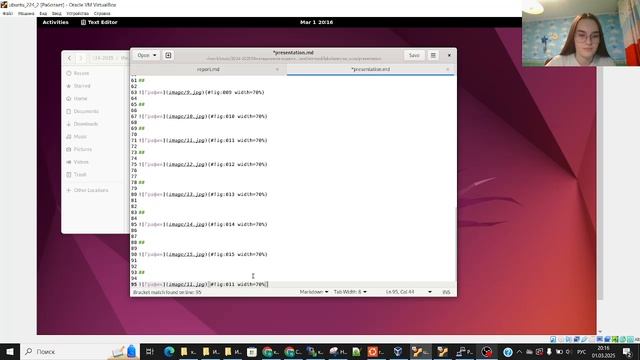Image resolution: width=640 pixels, height=360 pixels.
Task: Click the editor vertical scrollbar
Action: tap(456, 244)
